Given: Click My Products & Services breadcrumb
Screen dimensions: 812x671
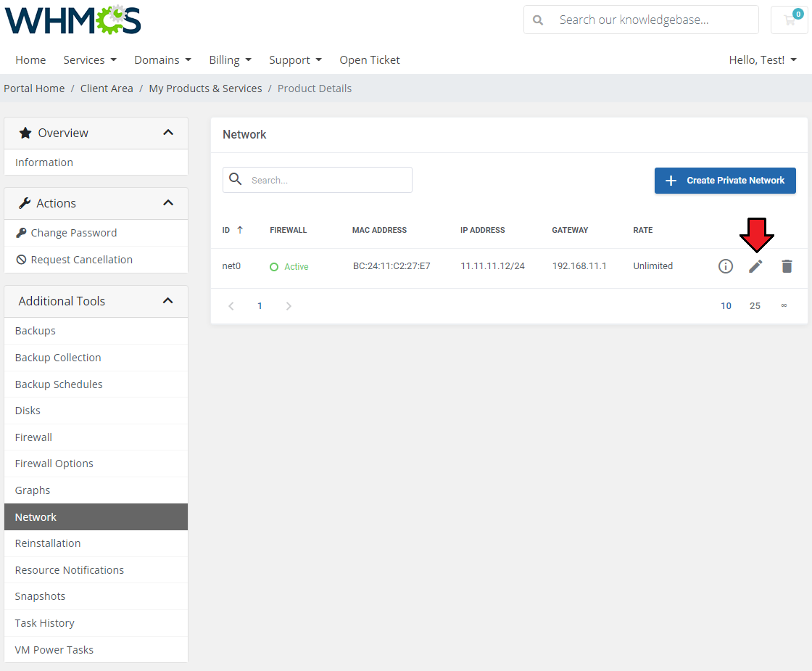Looking at the screenshot, I should tap(206, 88).
